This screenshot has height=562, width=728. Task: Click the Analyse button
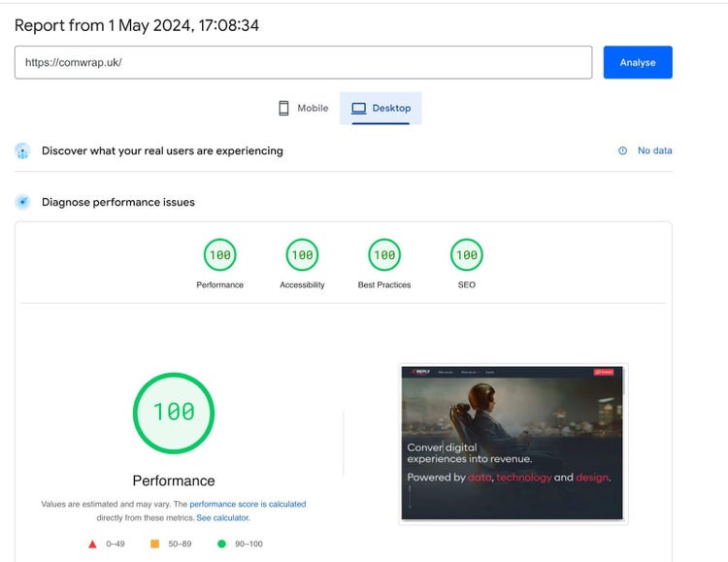coord(637,62)
